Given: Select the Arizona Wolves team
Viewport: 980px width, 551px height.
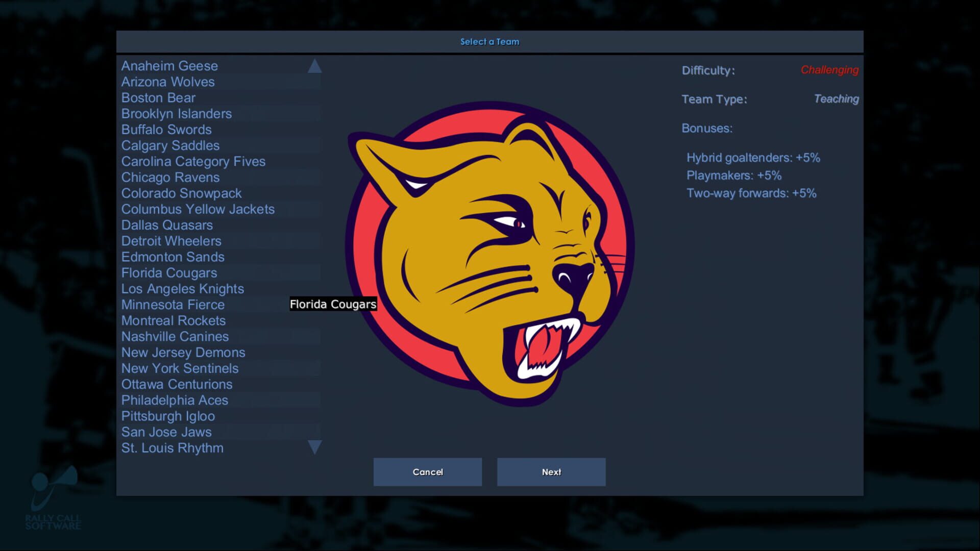Looking at the screenshot, I should (x=168, y=82).
